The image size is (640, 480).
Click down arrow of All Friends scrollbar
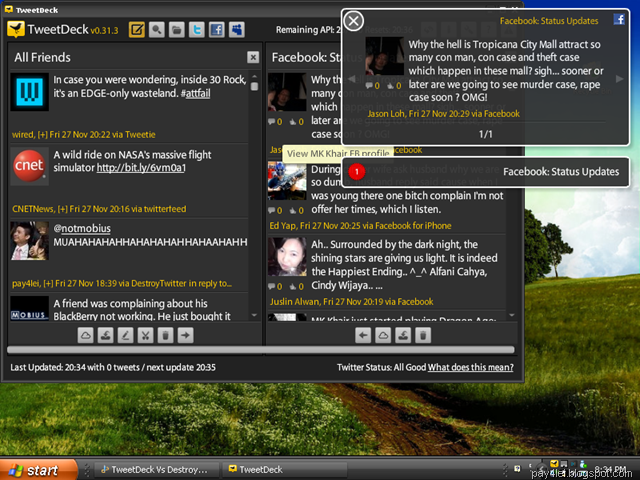click(x=254, y=315)
